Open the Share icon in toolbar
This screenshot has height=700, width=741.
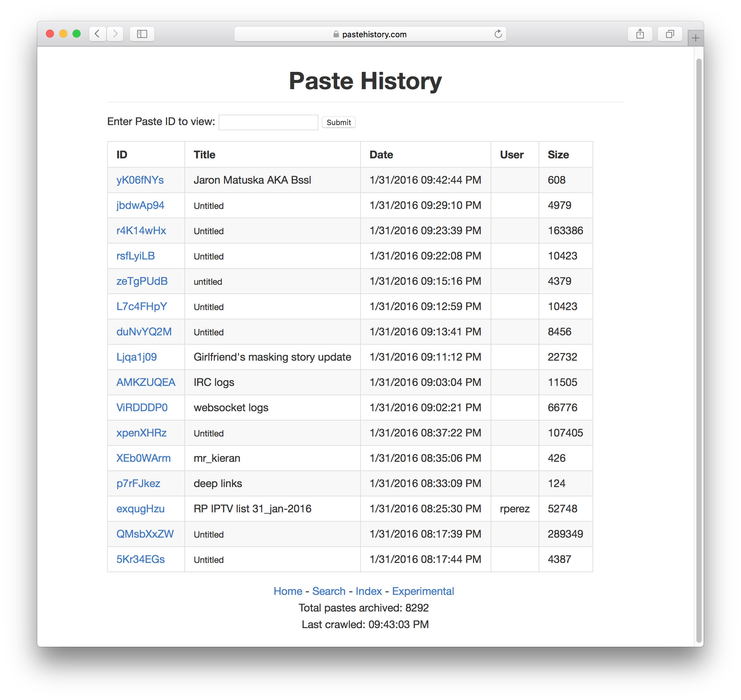point(640,34)
